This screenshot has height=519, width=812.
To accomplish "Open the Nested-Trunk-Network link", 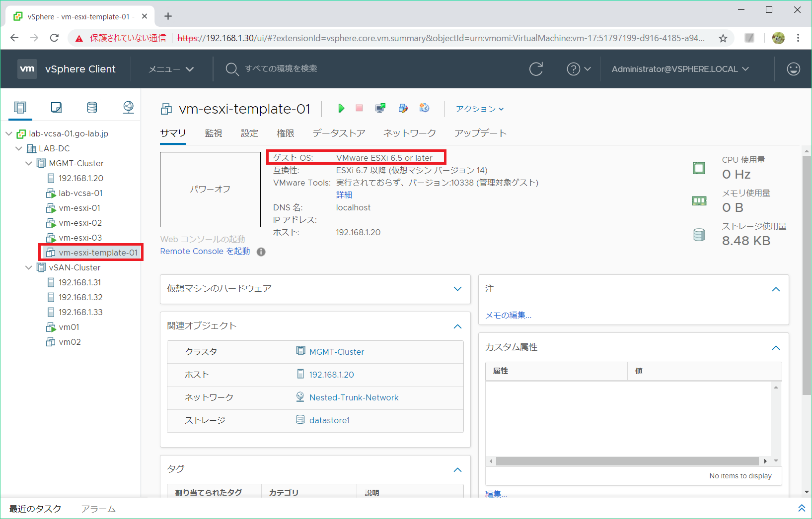I will pyautogui.click(x=354, y=397).
